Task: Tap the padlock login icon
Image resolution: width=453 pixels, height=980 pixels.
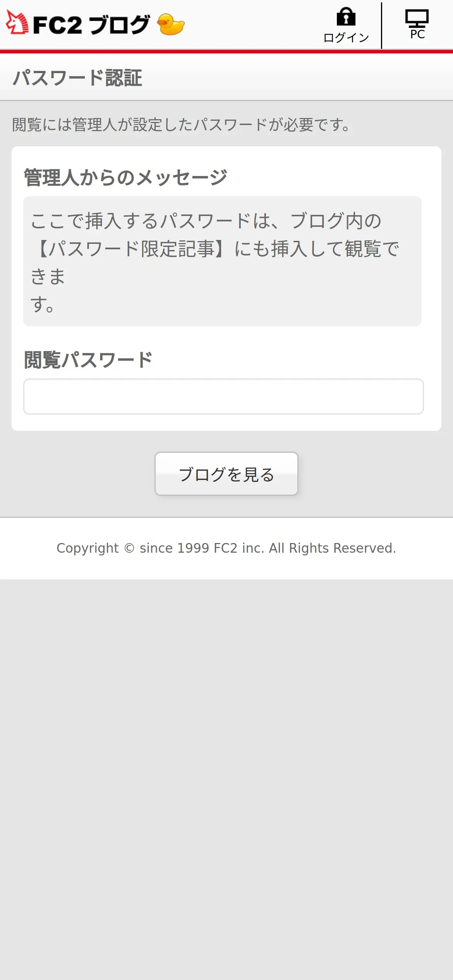Action: pos(346,16)
